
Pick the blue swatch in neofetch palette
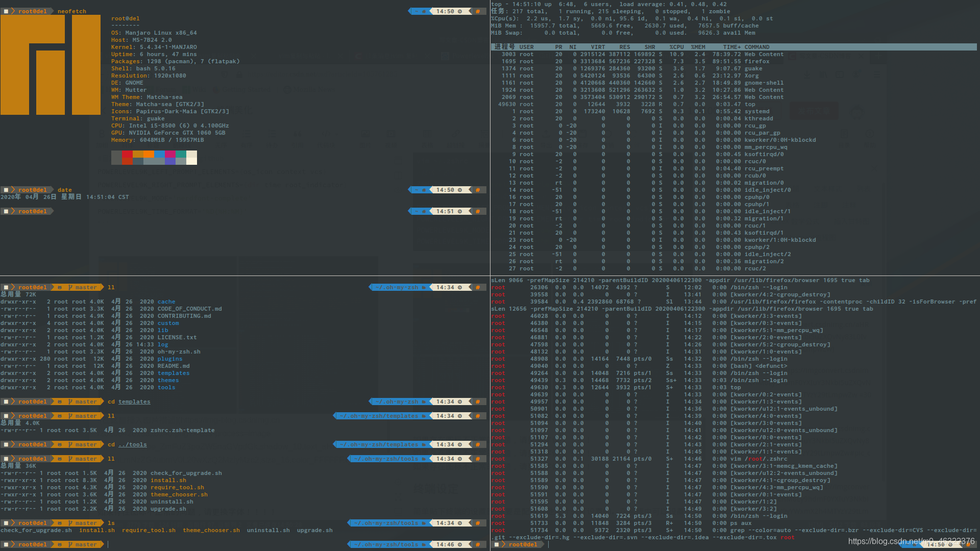coord(159,154)
